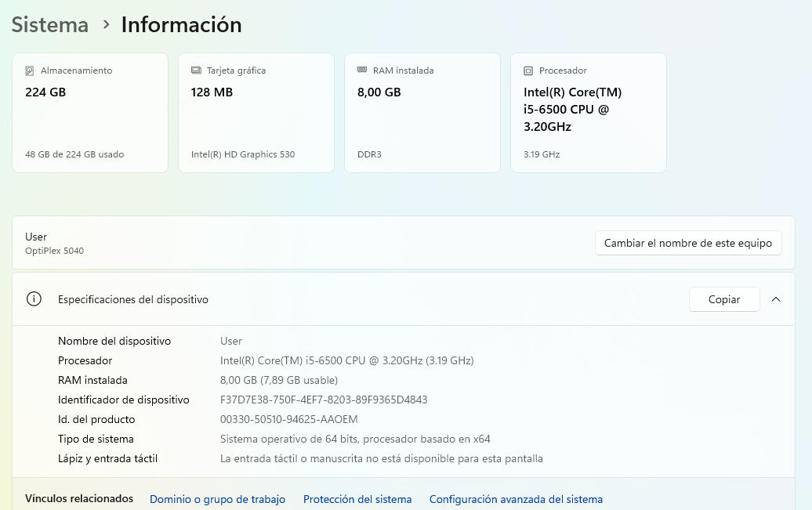Viewport: 812px width, 510px height.
Task: Click the processor chip icon beside Procesador
Action: (x=528, y=71)
